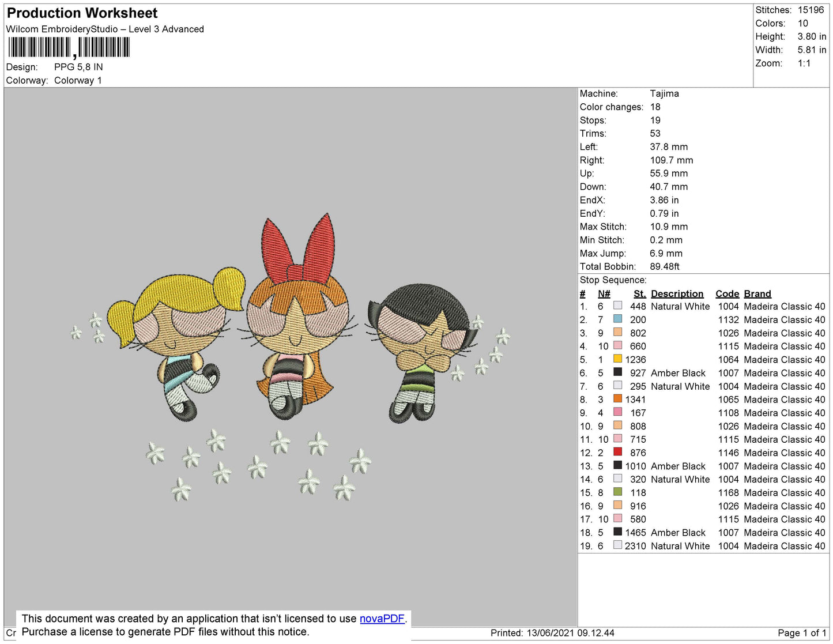Screen dimensions: 833x644
Task: Click the stitch count 15196
Action: click(x=811, y=10)
